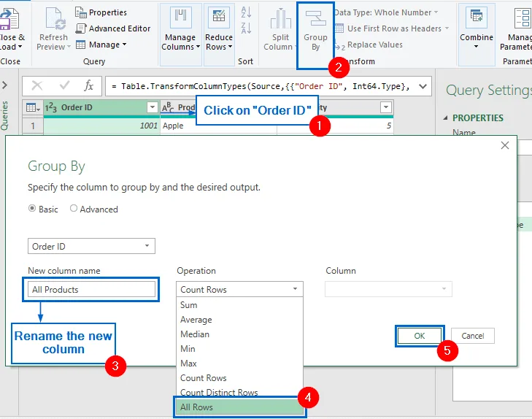
Task: Open the Quantity column filter dropdown
Action: tap(386, 107)
